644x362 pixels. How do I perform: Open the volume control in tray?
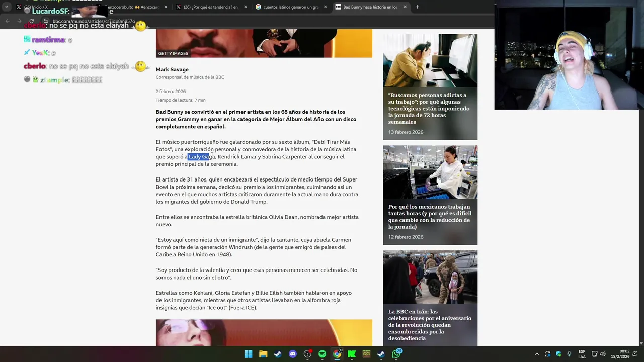click(603, 354)
